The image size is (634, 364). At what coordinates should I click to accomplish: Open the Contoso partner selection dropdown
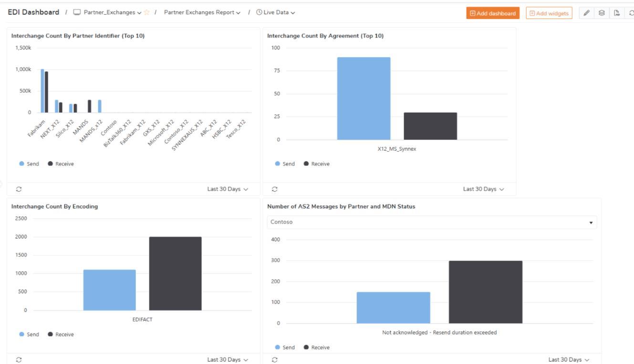point(592,222)
